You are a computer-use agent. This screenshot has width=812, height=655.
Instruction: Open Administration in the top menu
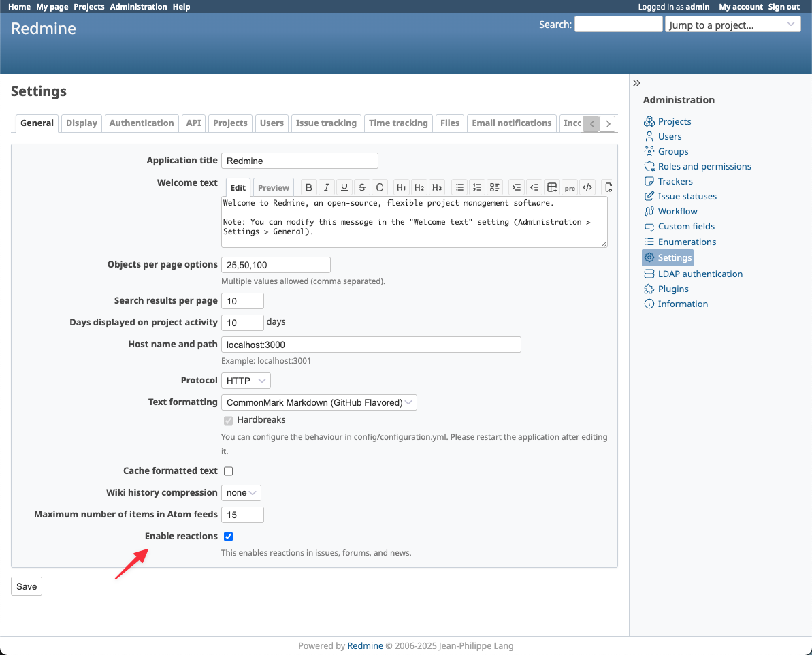[138, 7]
